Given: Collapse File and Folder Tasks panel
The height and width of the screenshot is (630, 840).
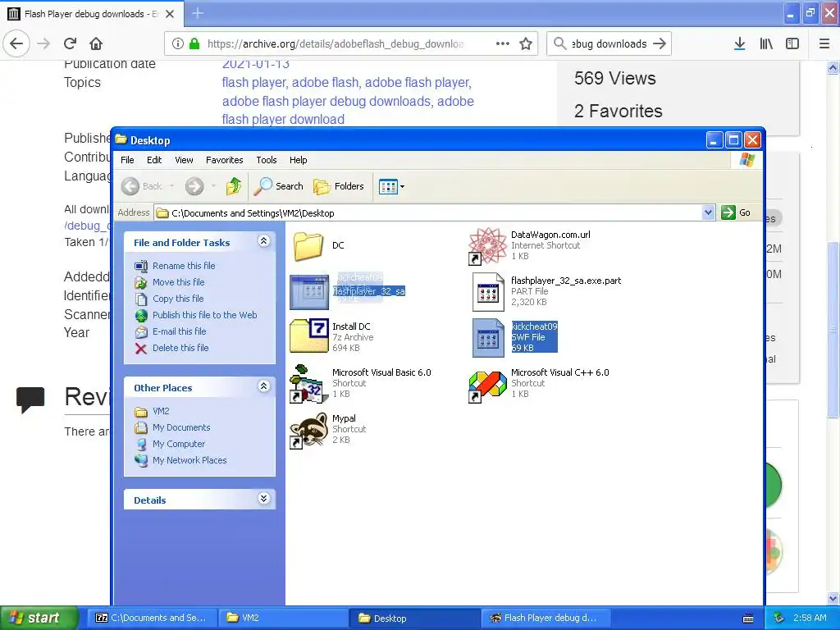Looking at the screenshot, I should (263, 241).
